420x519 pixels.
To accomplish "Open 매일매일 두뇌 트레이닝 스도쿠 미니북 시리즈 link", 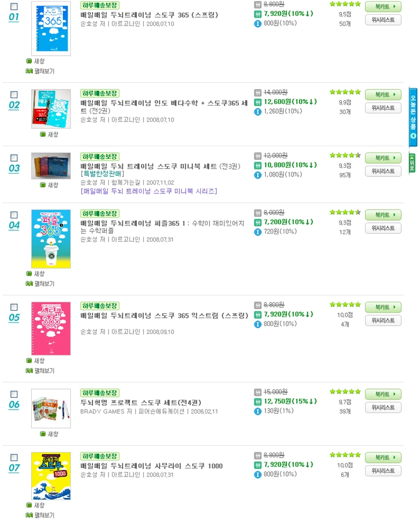I will [x=149, y=191].
